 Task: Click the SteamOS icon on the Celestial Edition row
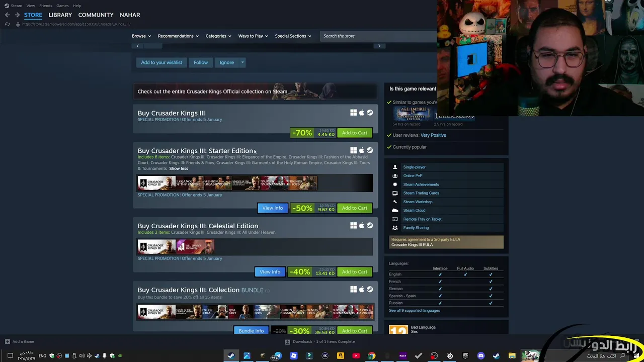coord(370,226)
